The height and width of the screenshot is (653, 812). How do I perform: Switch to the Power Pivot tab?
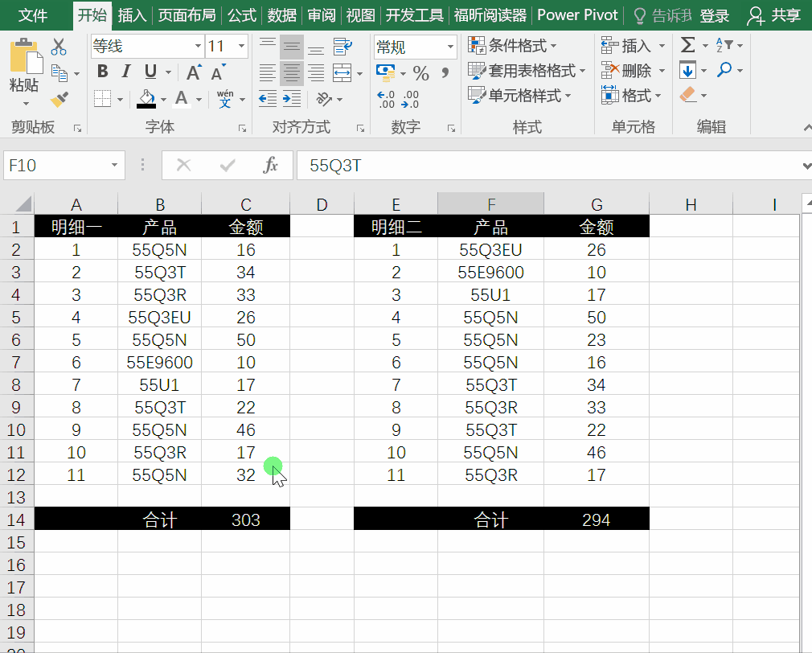coord(577,15)
